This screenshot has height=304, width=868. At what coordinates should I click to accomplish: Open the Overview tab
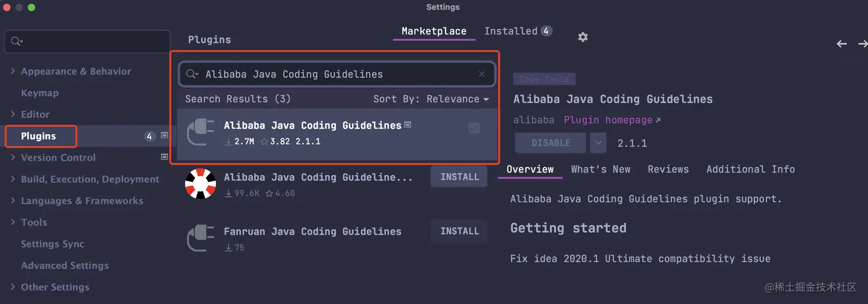(530, 169)
